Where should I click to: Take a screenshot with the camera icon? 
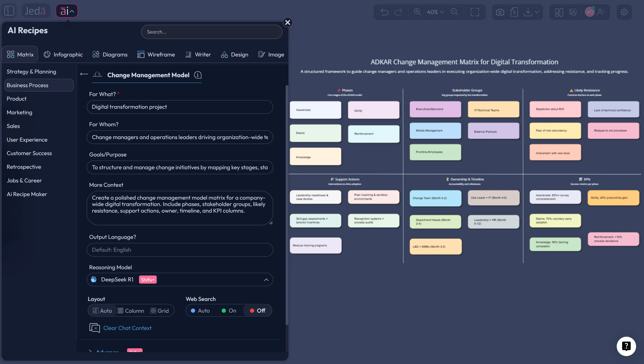500,12
